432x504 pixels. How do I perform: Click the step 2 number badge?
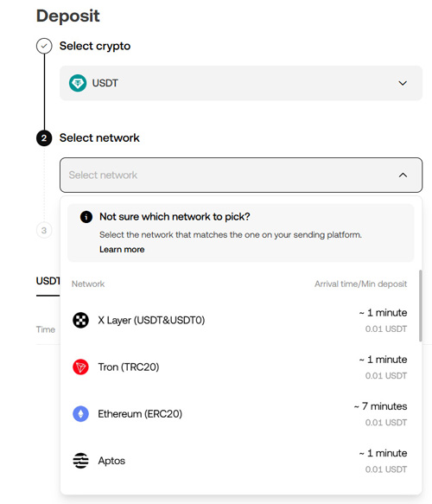(44, 138)
